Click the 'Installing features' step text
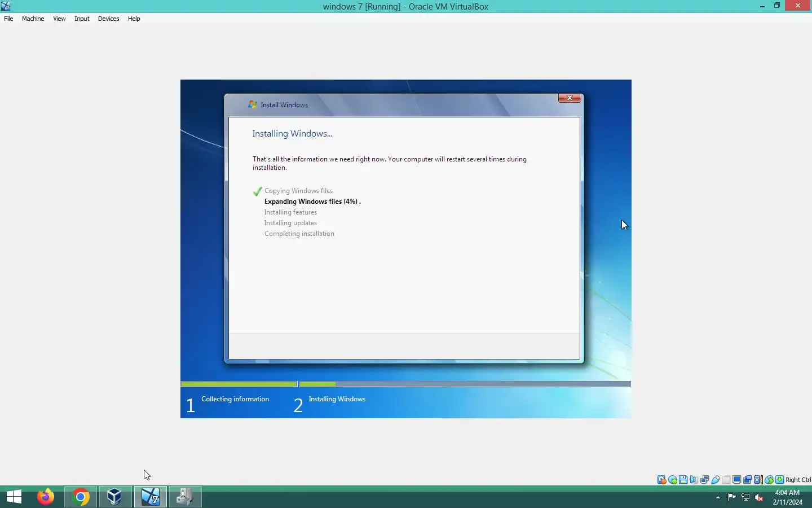The image size is (812, 508). click(x=290, y=212)
